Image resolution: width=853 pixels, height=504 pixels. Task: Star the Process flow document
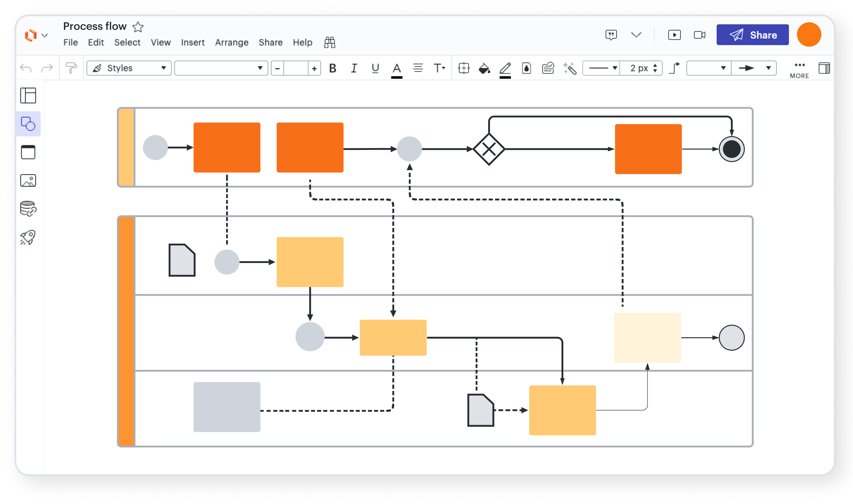pyautogui.click(x=138, y=26)
